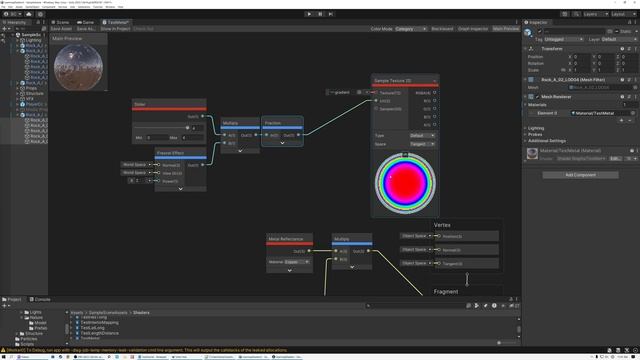Open the Inspector tab
This screenshot has height=360, width=640.
click(x=536, y=22)
